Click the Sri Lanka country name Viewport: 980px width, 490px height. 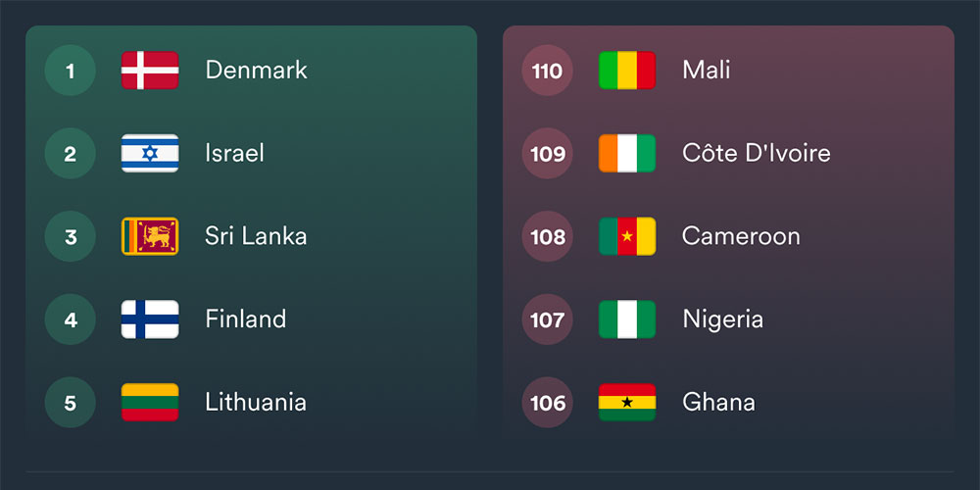coord(256,236)
